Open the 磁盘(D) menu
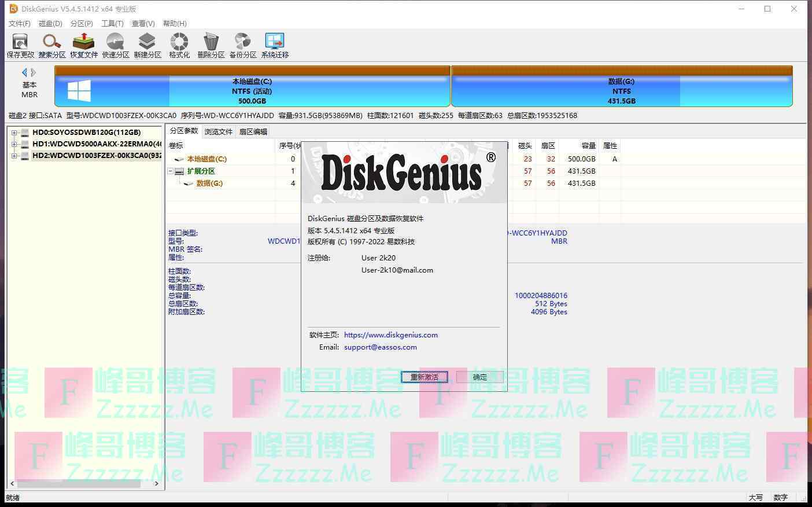The height and width of the screenshot is (507, 812). (50, 24)
